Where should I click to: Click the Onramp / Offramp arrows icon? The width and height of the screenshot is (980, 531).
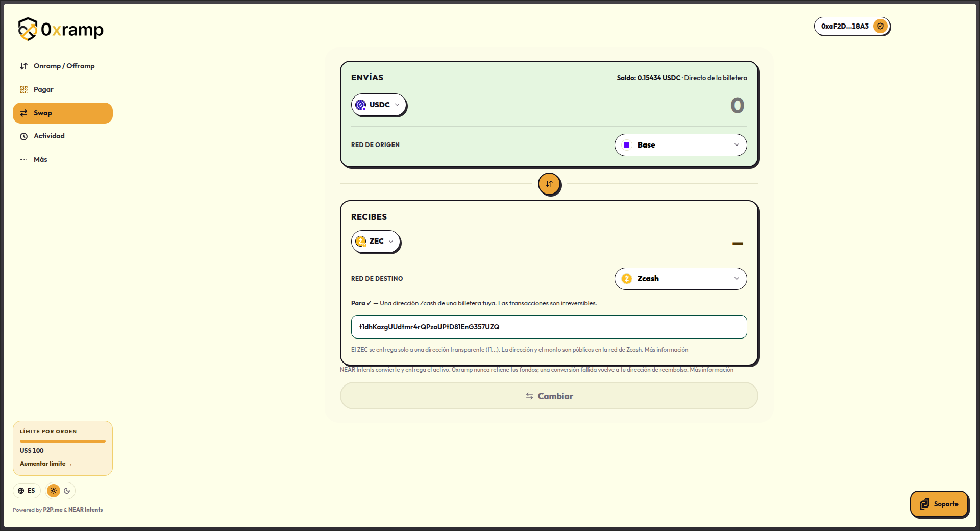(x=23, y=66)
